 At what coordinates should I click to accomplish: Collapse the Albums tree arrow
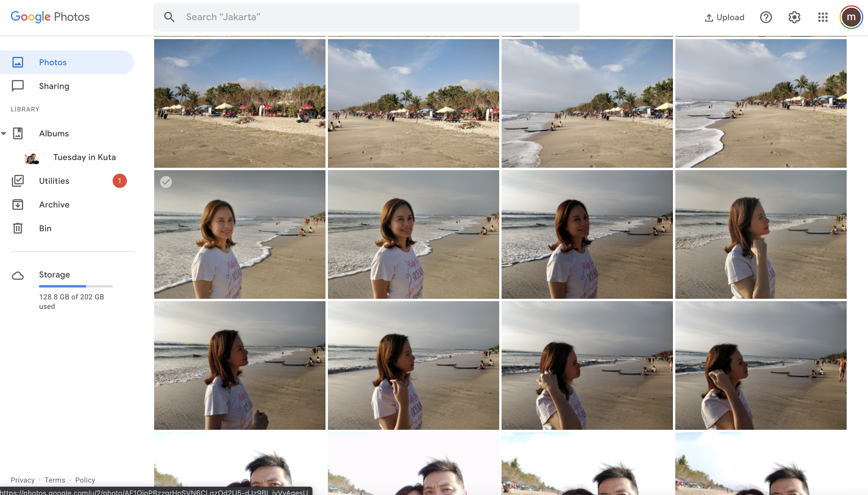pyautogui.click(x=4, y=133)
